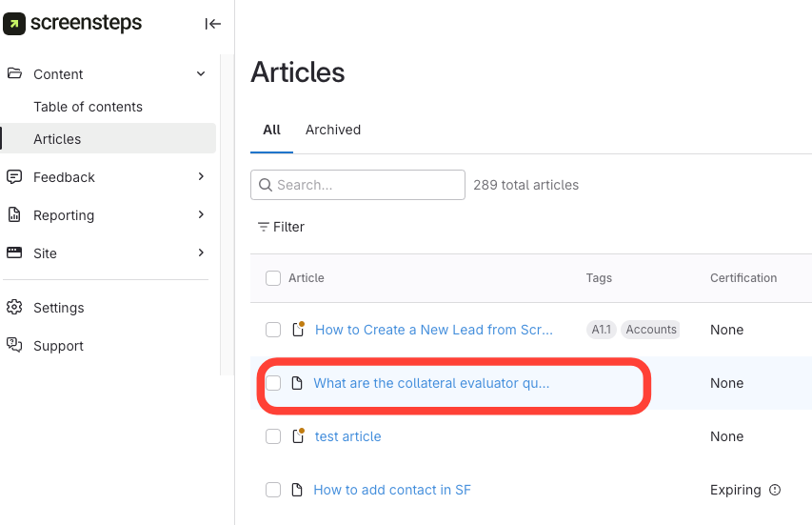
Task: Click the Feedback chat bubble icon
Action: click(x=14, y=176)
